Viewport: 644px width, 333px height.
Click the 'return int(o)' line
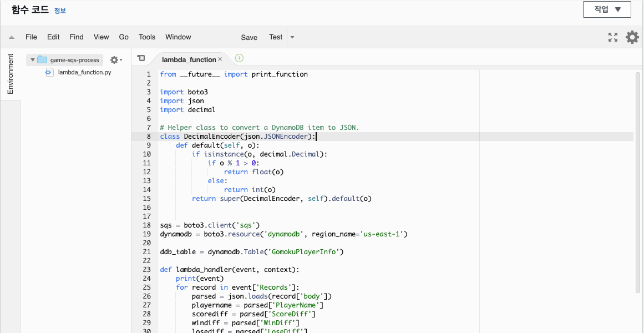[x=249, y=189]
